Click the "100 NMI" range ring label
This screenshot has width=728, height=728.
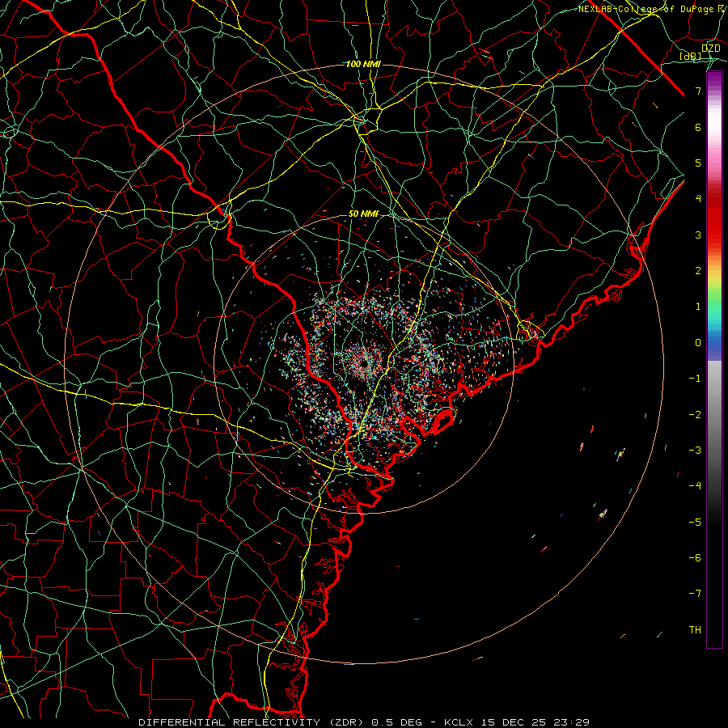(363, 64)
